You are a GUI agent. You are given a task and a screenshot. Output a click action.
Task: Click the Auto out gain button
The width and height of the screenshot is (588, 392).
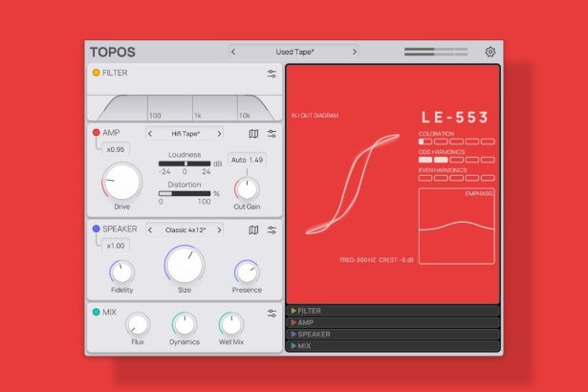[239, 160]
